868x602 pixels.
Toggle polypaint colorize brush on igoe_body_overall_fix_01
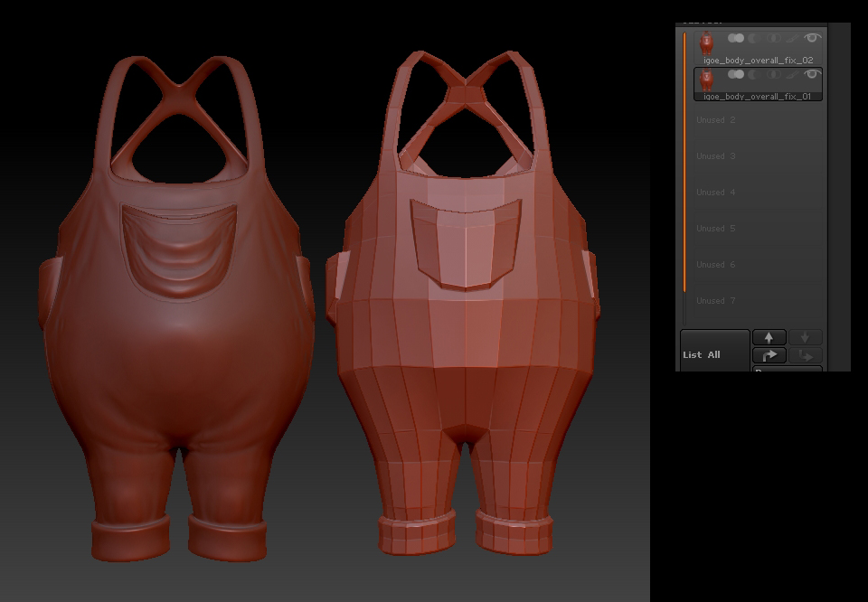tap(793, 75)
